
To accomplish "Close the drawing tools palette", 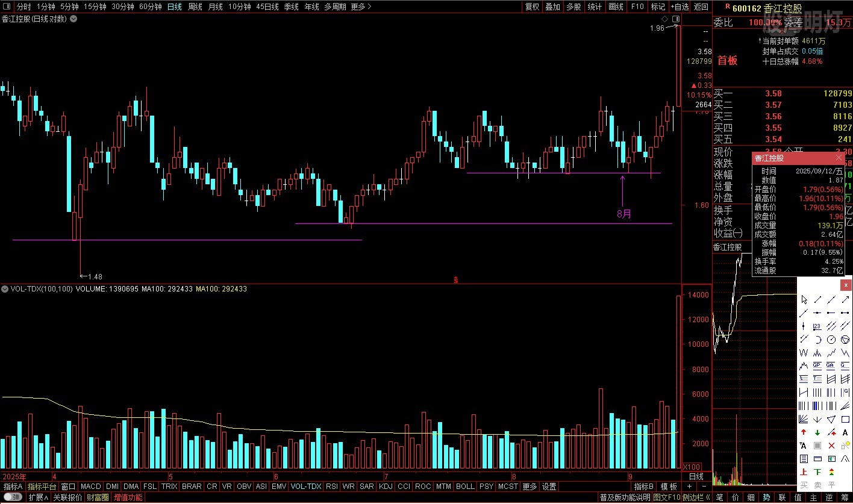I will pyautogui.click(x=846, y=285).
